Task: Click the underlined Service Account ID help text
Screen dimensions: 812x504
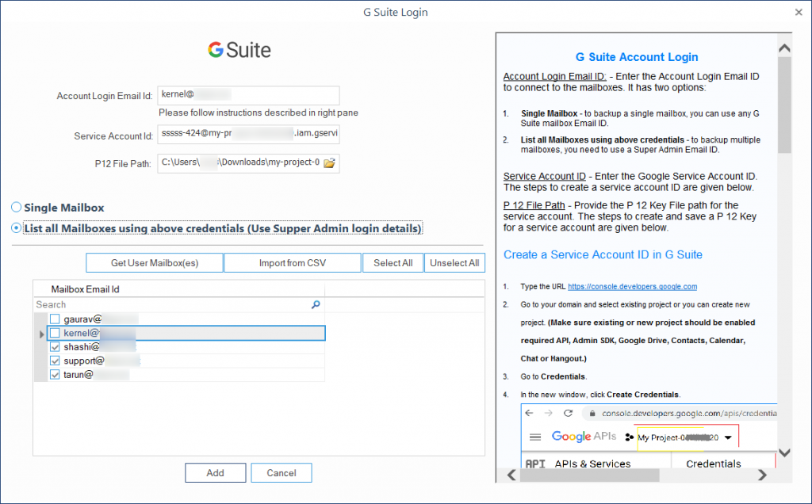Action: 544,176
